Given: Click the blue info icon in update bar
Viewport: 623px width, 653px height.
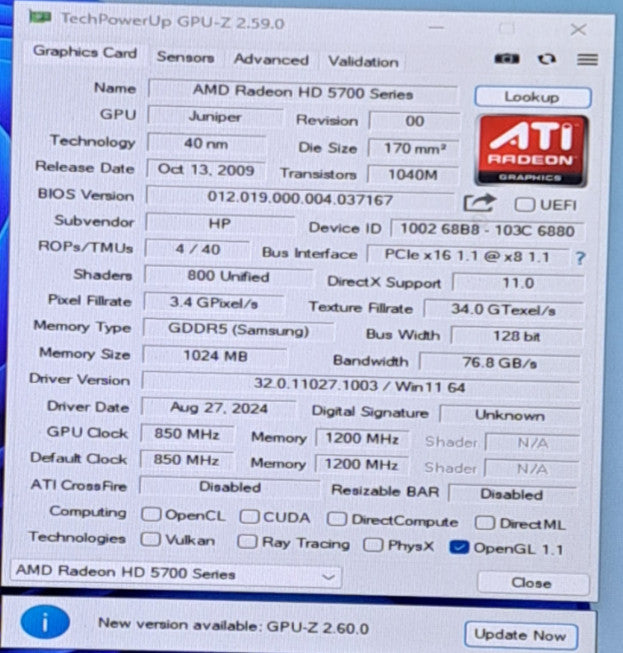Looking at the screenshot, I should coord(45,622).
